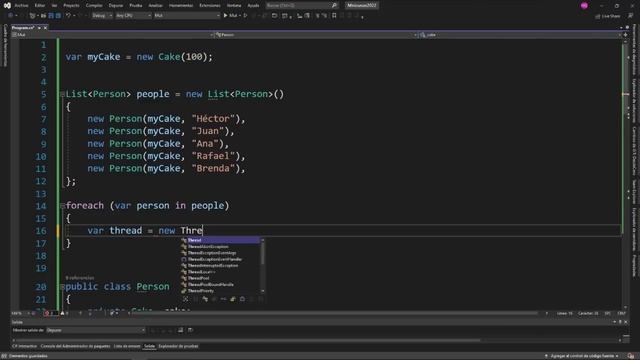The width and height of the screenshot is (640, 360).
Task: Start without debugging outline play icon
Action: (x=245, y=16)
